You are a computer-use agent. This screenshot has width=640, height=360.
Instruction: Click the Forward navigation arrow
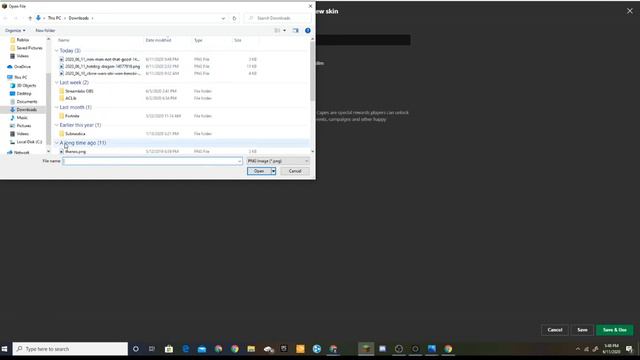16,18
